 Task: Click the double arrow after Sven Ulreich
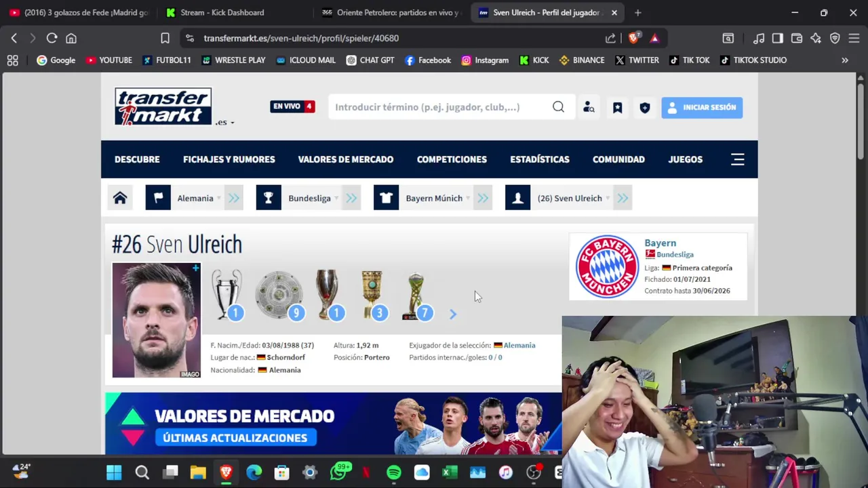(623, 198)
